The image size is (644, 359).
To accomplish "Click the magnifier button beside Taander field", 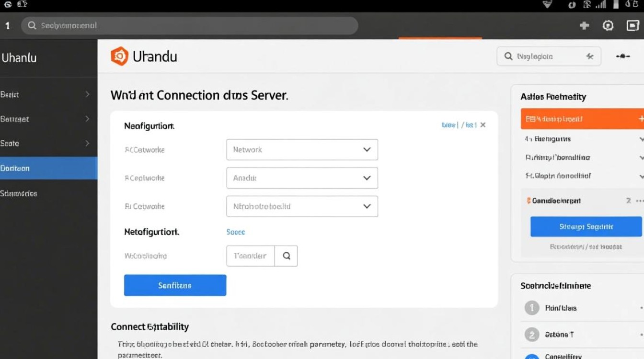I will pyautogui.click(x=286, y=256).
